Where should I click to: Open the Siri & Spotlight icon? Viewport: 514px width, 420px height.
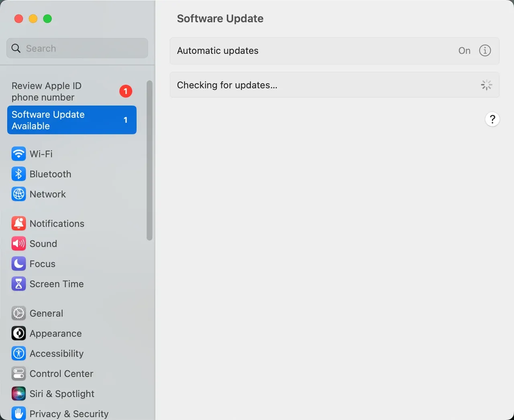18,394
